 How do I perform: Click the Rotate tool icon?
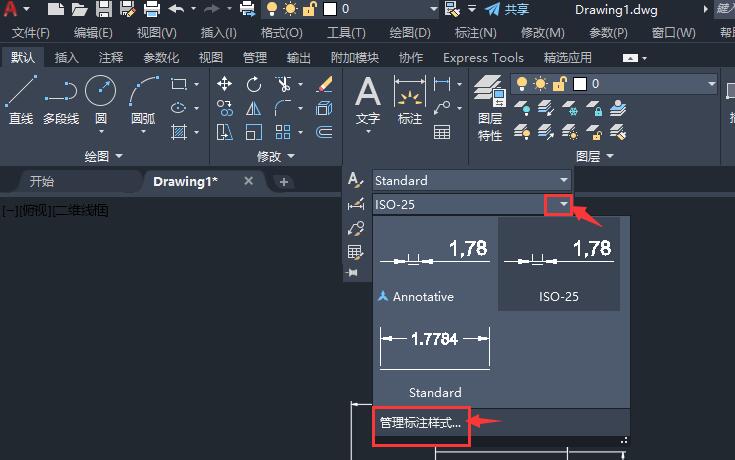point(254,84)
